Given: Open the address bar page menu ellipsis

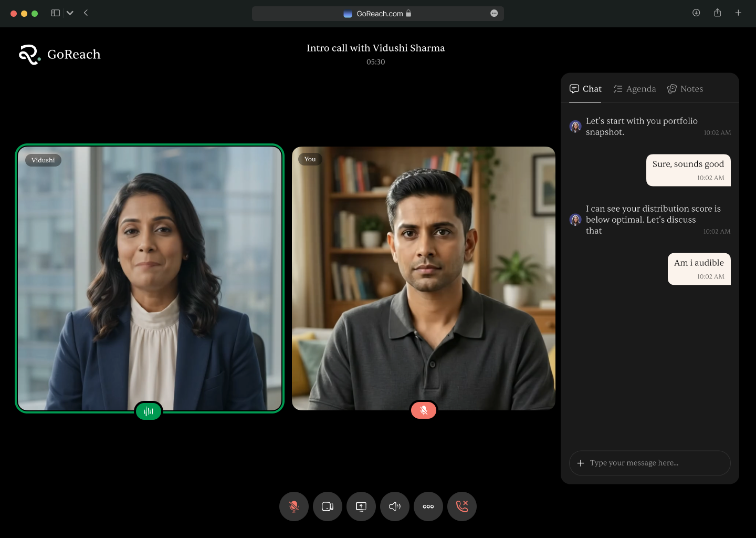Looking at the screenshot, I should pos(494,14).
